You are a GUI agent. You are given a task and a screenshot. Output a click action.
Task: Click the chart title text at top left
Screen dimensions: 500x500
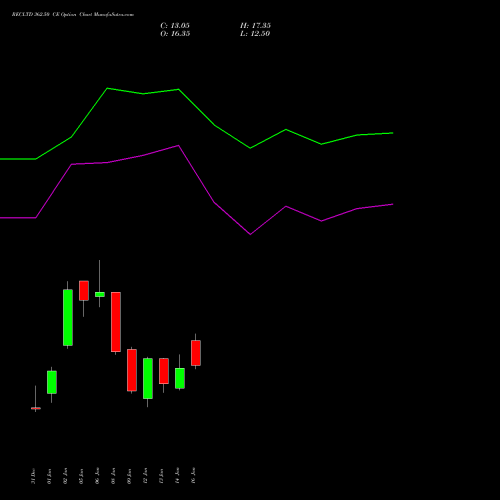pyautogui.click(x=73, y=15)
